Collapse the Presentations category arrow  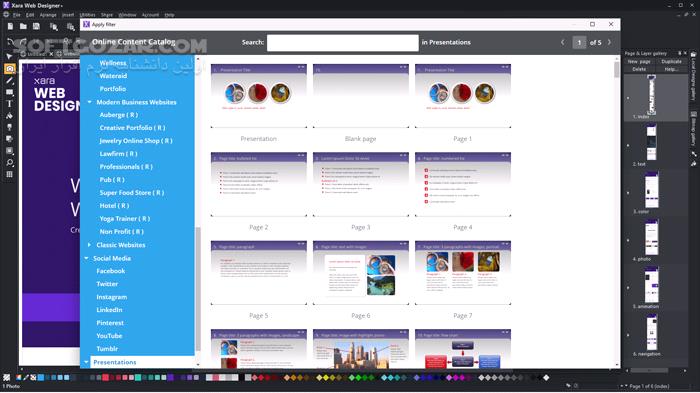point(86,362)
